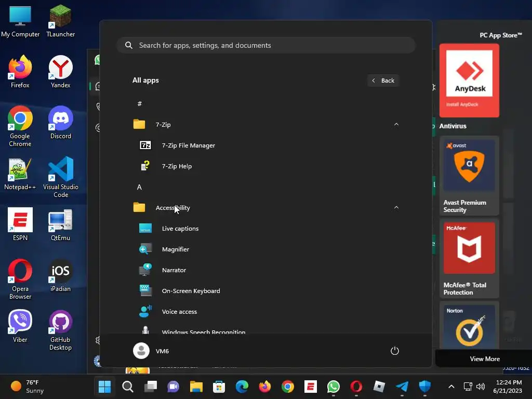Open McAfee Total Protection tile

(469, 259)
